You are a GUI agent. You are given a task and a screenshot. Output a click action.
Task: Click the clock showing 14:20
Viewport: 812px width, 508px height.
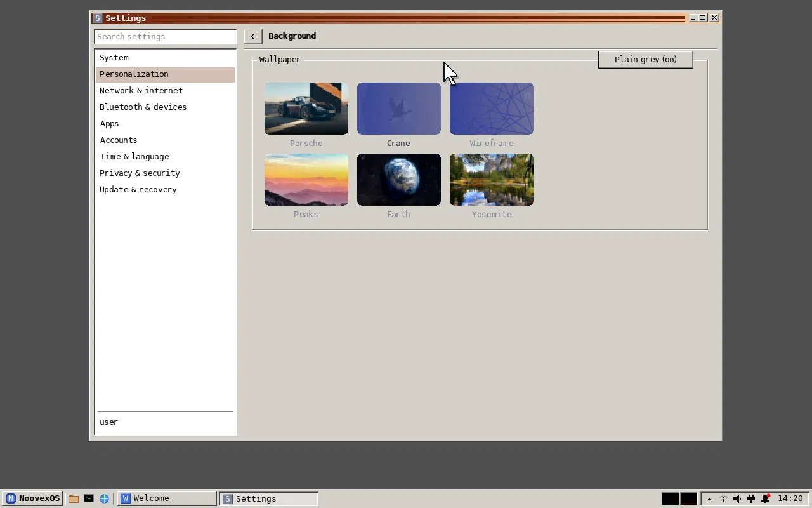790,498
